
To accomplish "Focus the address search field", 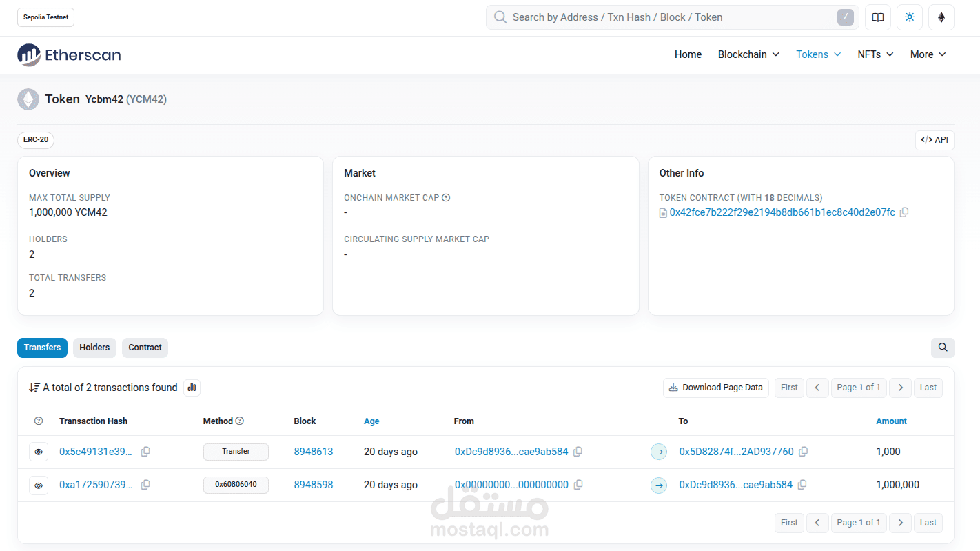I will point(672,17).
